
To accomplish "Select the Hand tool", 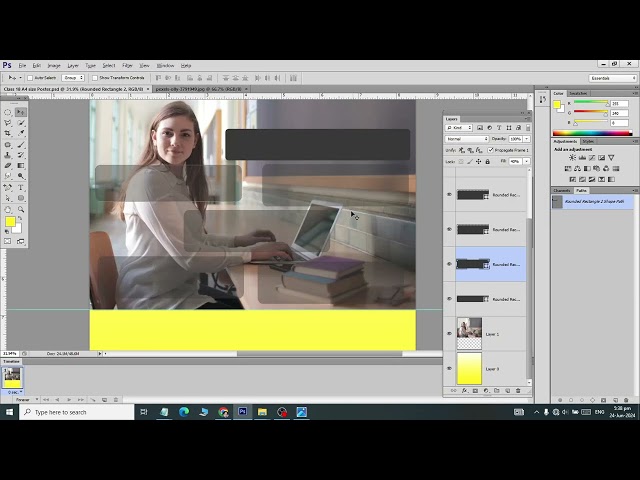I will click(8, 209).
